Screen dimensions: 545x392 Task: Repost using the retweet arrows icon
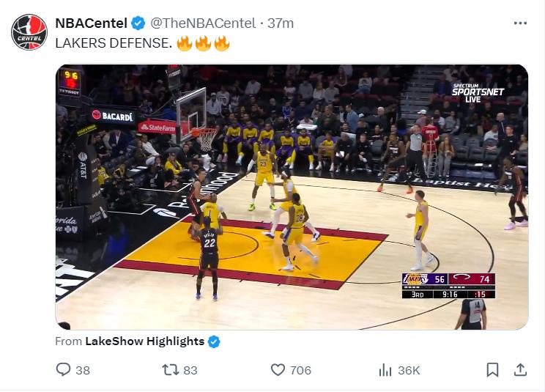[x=169, y=370]
